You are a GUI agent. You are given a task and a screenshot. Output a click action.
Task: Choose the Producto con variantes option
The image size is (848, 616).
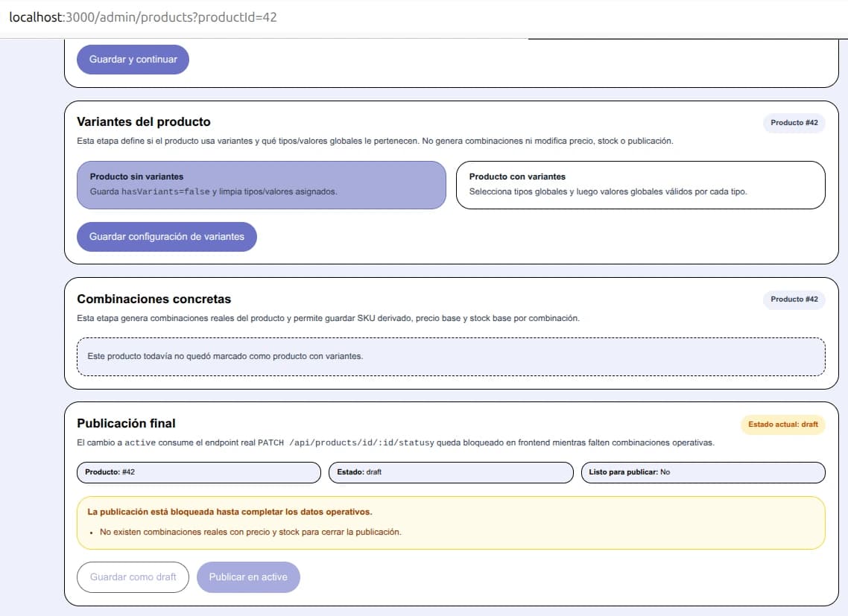pyautogui.click(x=640, y=185)
